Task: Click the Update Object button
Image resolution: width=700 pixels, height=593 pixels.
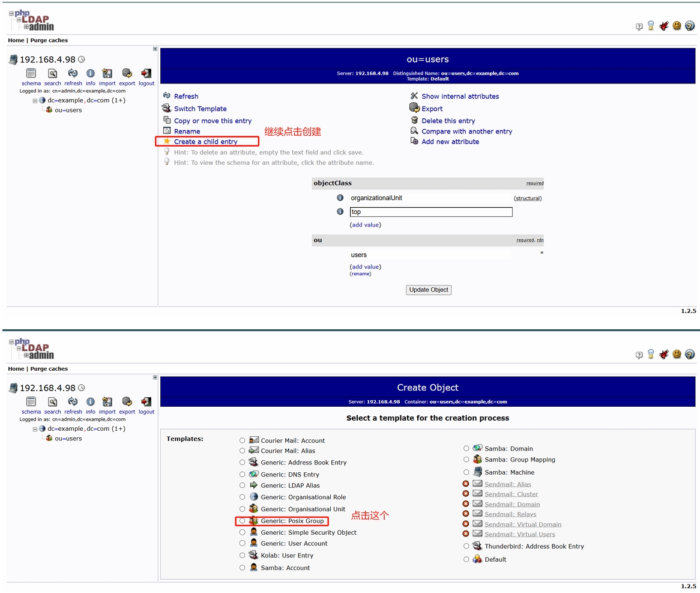Action: point(429,290)
